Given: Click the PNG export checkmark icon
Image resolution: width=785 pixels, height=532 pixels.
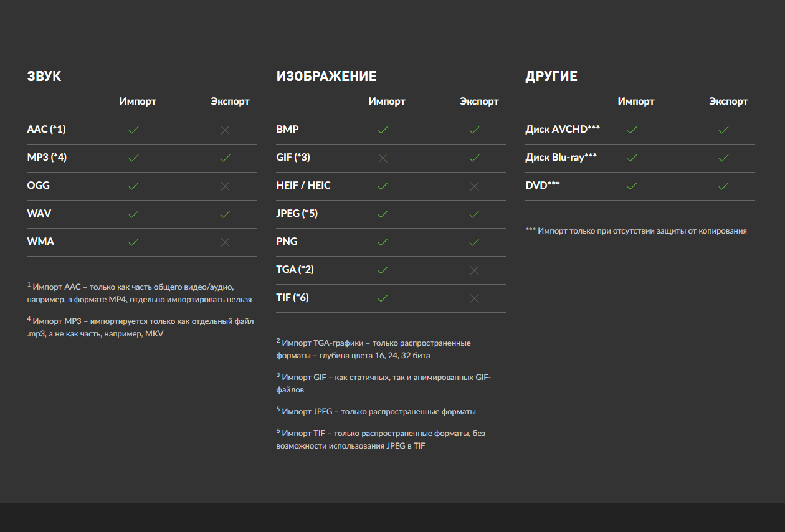Looking at the screenshot, I should tap(474, 242).
